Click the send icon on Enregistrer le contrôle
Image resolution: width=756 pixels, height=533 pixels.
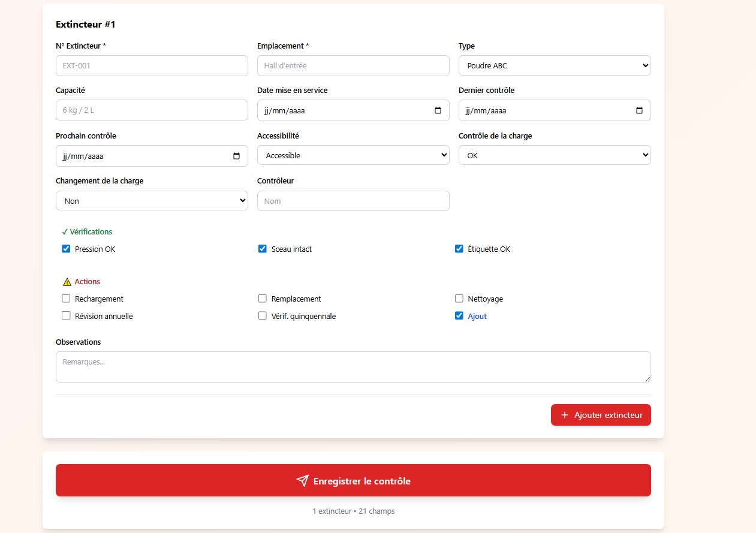(x=302, y=480)
